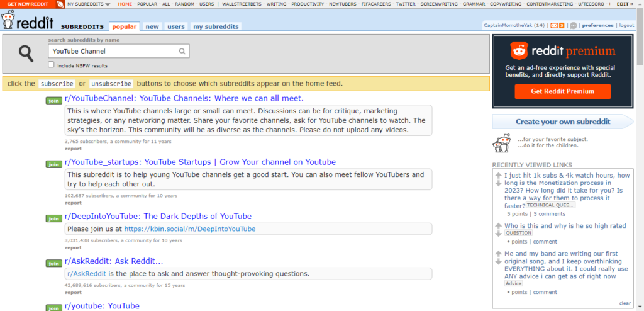Join the r/DeepIntoYouTube subreddit
Viewport: 644px width, 311px height.
[54, 218]
